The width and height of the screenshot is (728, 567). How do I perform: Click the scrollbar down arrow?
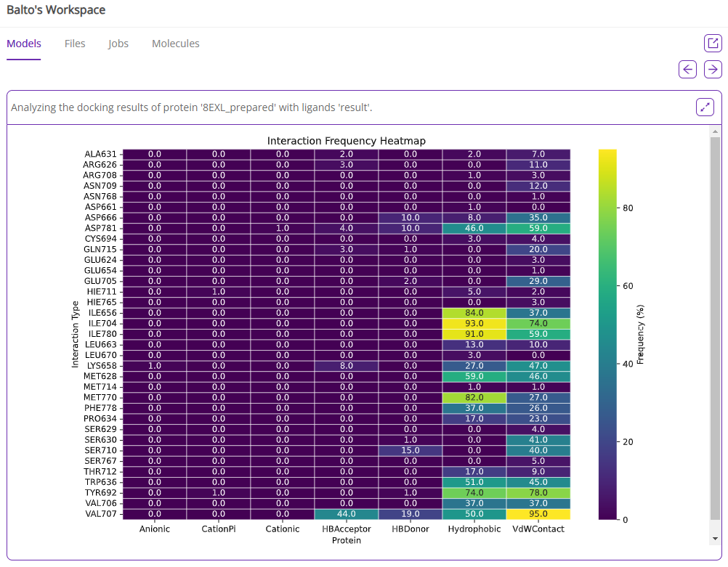715,538
